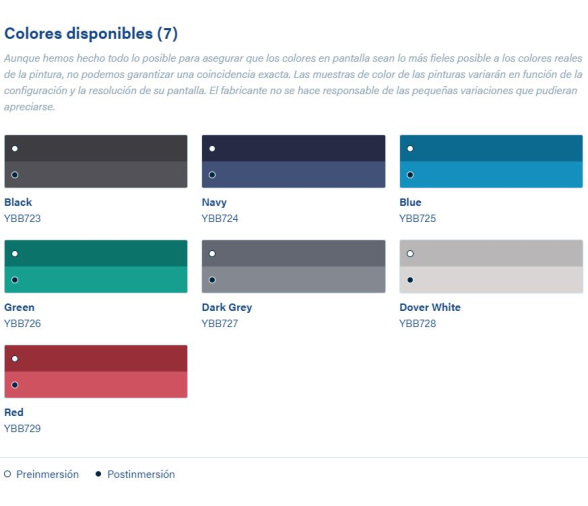Click the Postinmersión legend filled dot
Screen dimensions: 588x506
click(98, 474)
